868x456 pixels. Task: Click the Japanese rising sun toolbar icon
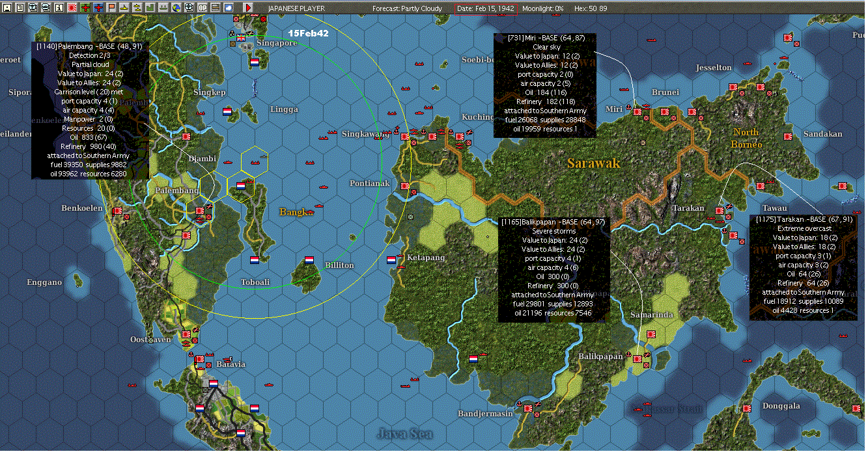pos(72,8)
